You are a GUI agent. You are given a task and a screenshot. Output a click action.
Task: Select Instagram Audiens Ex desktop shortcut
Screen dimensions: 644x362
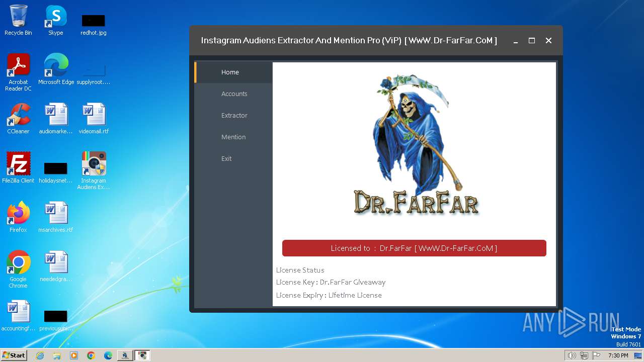[x=94, y=171]
